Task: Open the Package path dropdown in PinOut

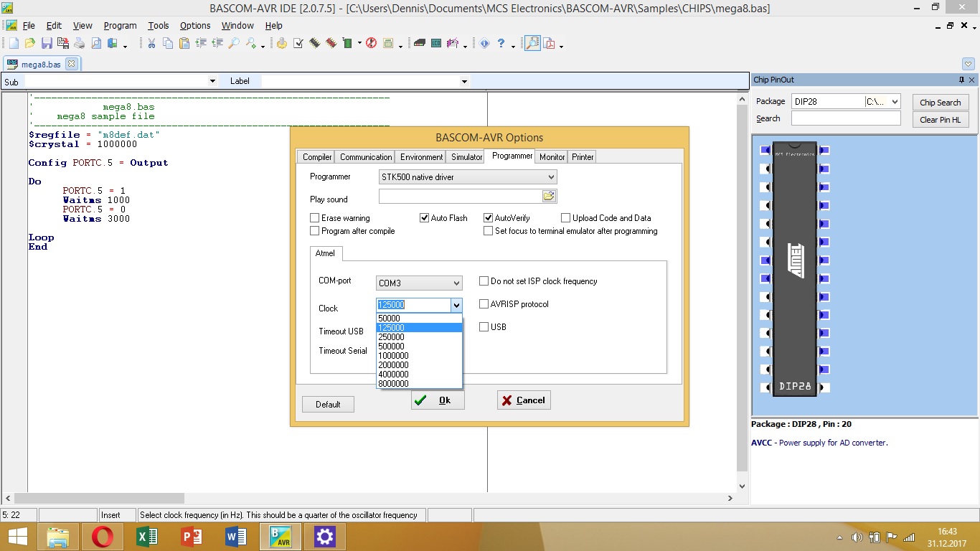Action: click(x=894, y=102)
